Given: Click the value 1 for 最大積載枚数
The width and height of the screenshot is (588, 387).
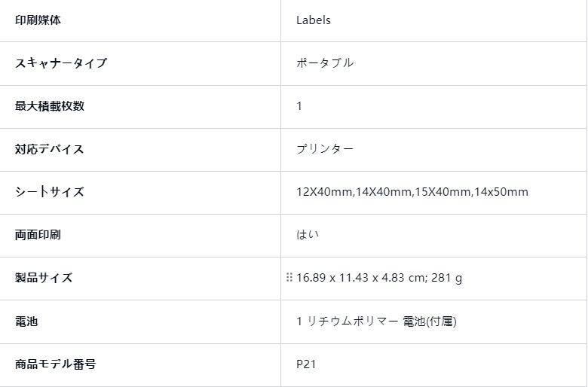Looking at the screenshot, I should click(x=299, y=106).
